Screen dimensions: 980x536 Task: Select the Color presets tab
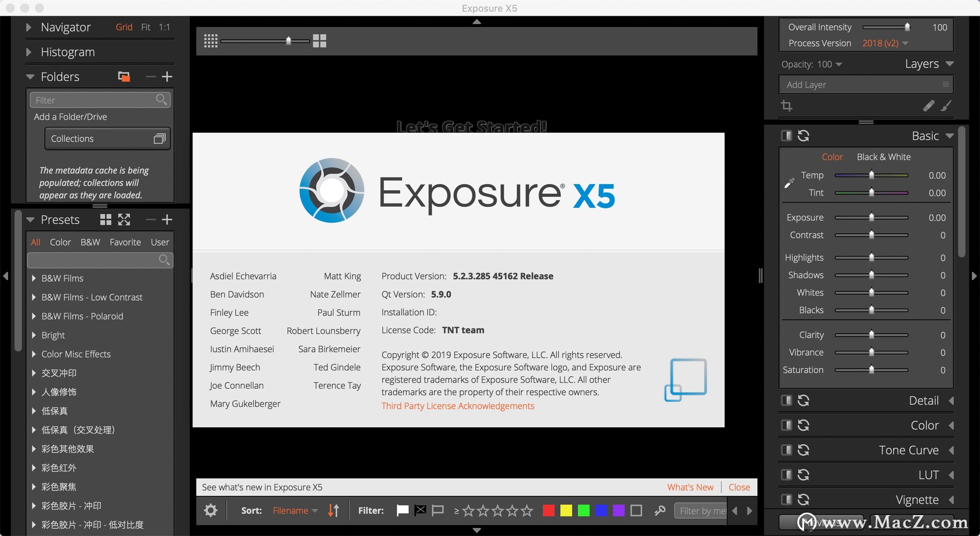pyautogui.click(x=60, y=242)
